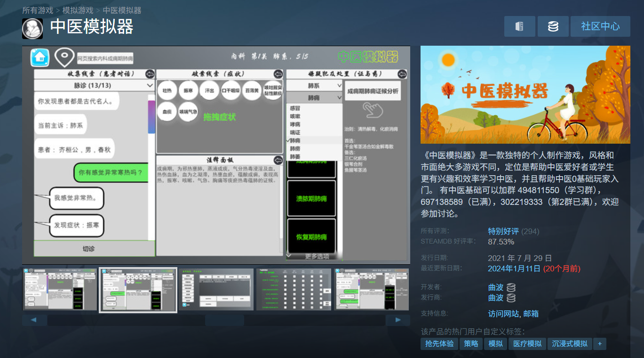Open the 模拟游戏 breadcrumb link
Screen dimensions: 644x358
78,10
